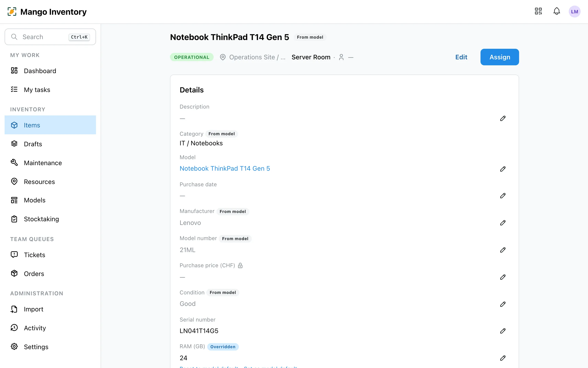Click the search magnifier icon
This screenshot has height=368, width=588.
pos(14,37)
